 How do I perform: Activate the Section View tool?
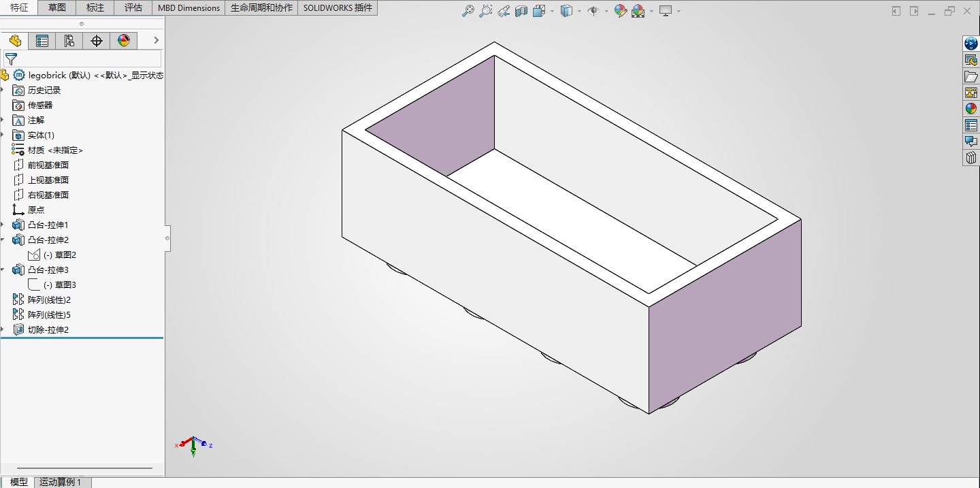521,11
